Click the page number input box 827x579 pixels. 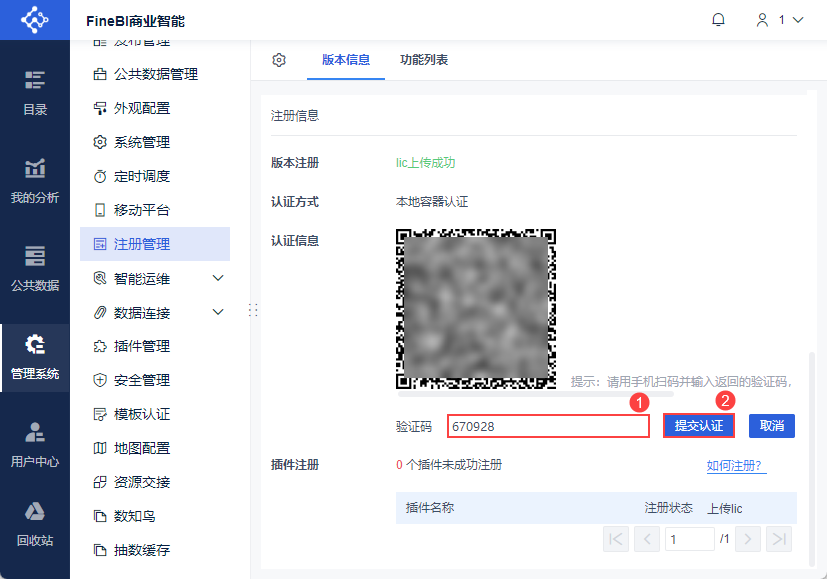[x=690, y=539]
